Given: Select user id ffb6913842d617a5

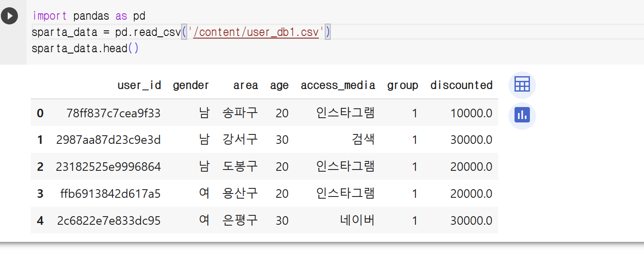Looking at the screenshot, I should pyautogui.click(x=111, y=194).
